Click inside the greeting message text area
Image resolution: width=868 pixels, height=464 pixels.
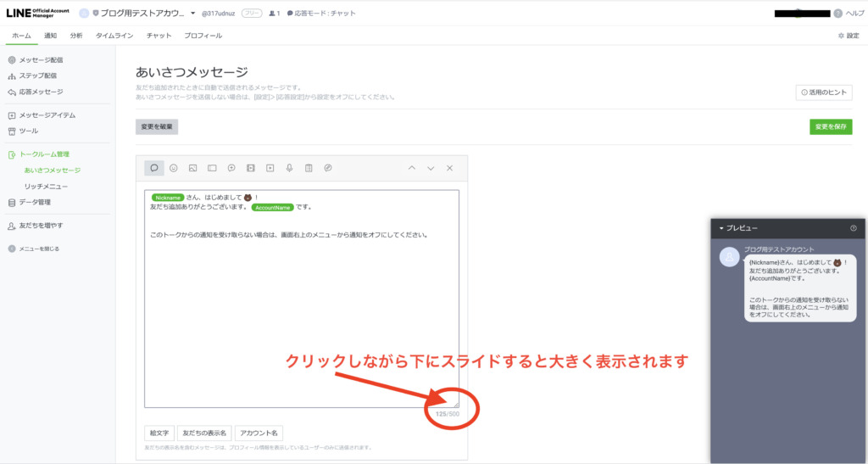coord(301,314)
